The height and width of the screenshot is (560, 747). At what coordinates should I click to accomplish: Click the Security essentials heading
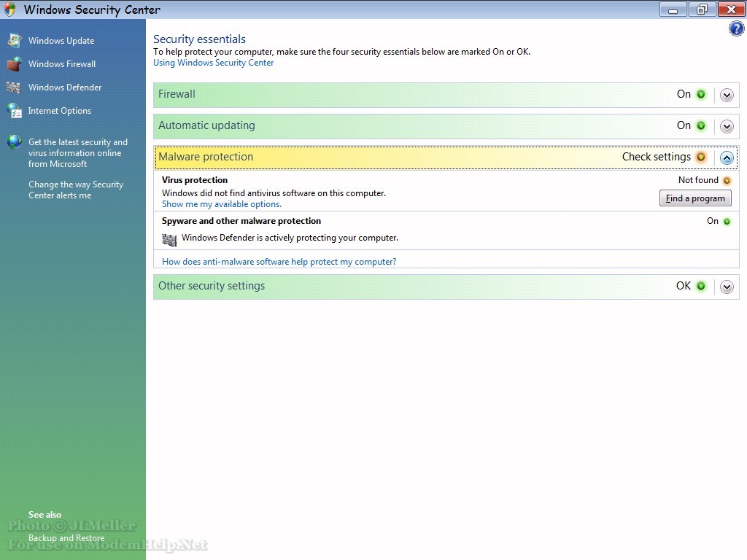click(x=199, y=39)
